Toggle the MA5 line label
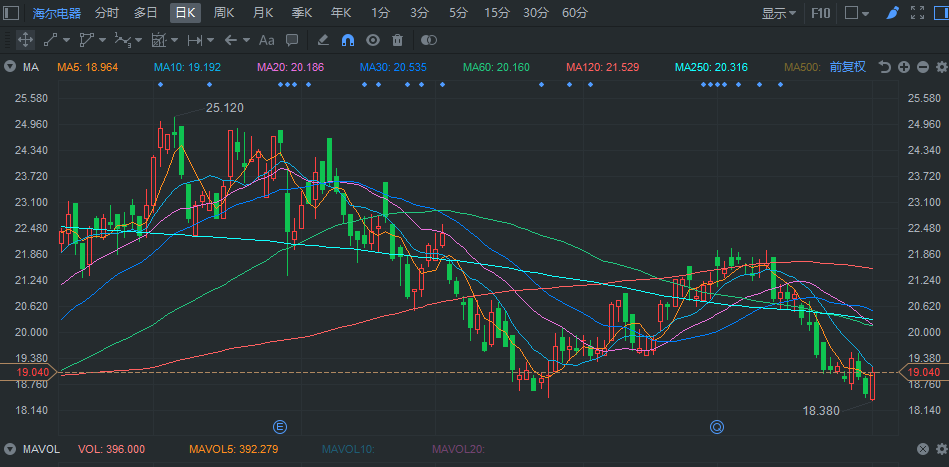This screenshot has width=949, height=467. [x=88, y=67]
